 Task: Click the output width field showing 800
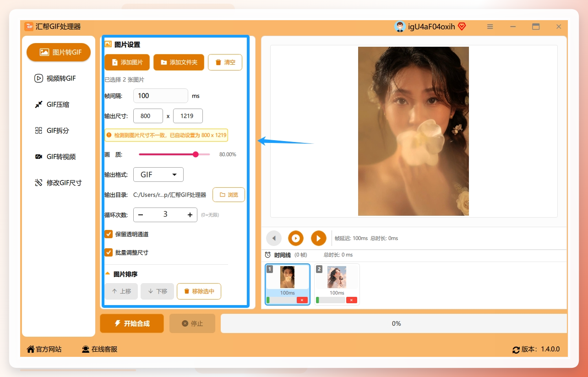coord(148,116)
